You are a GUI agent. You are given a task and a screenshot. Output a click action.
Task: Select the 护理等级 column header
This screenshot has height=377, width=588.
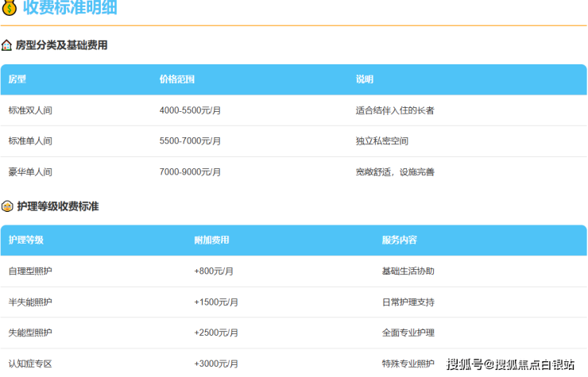tap(26, 240)
